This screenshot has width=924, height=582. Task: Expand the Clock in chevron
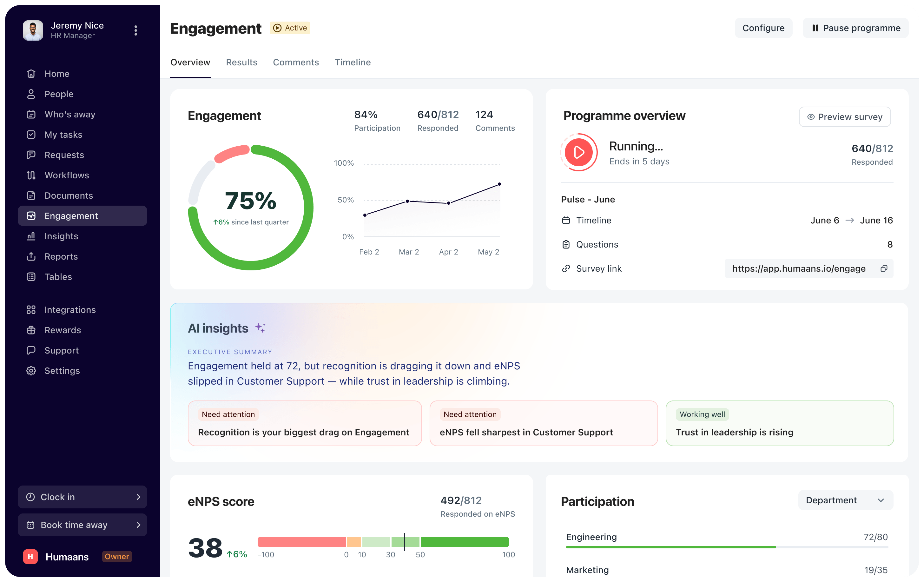point(139,497)
